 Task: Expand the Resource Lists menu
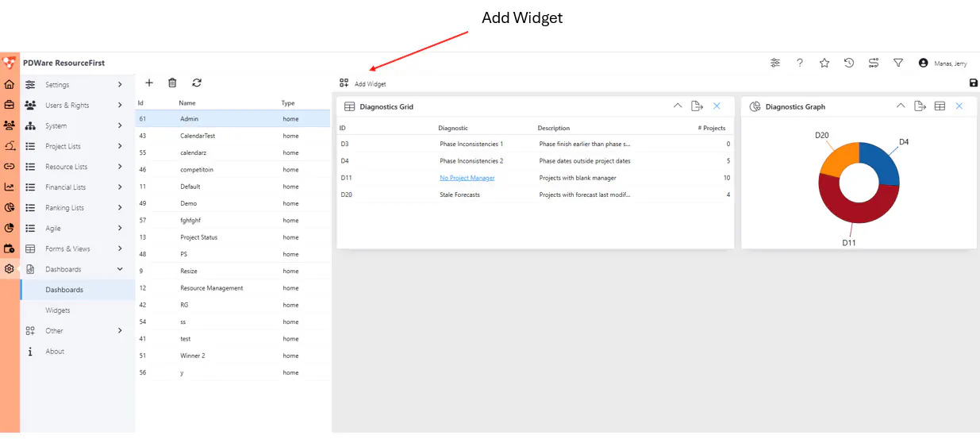pyautogui.click(x=120, y=167)
